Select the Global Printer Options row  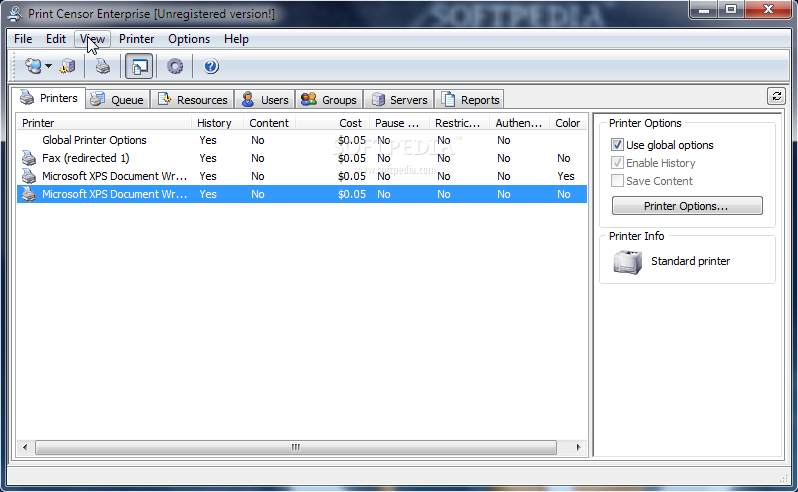point(302,140)
